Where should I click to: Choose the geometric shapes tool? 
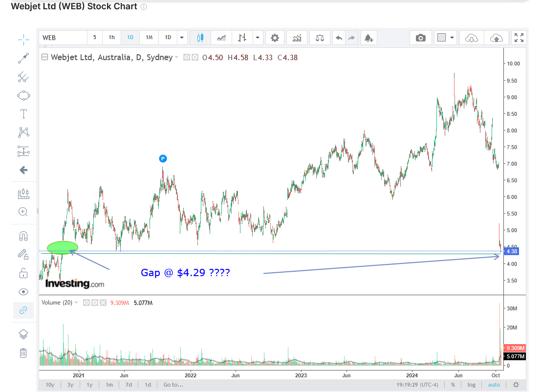coord(23,95)
